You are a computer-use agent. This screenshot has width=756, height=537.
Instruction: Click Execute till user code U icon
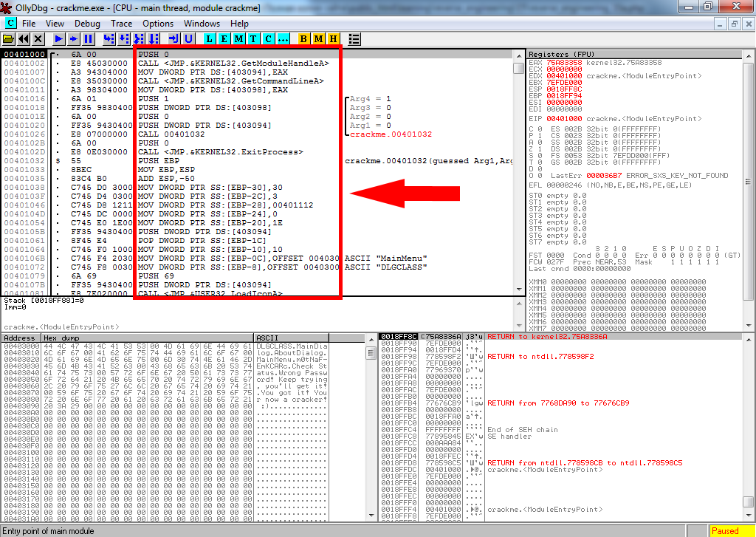[189, 38]
